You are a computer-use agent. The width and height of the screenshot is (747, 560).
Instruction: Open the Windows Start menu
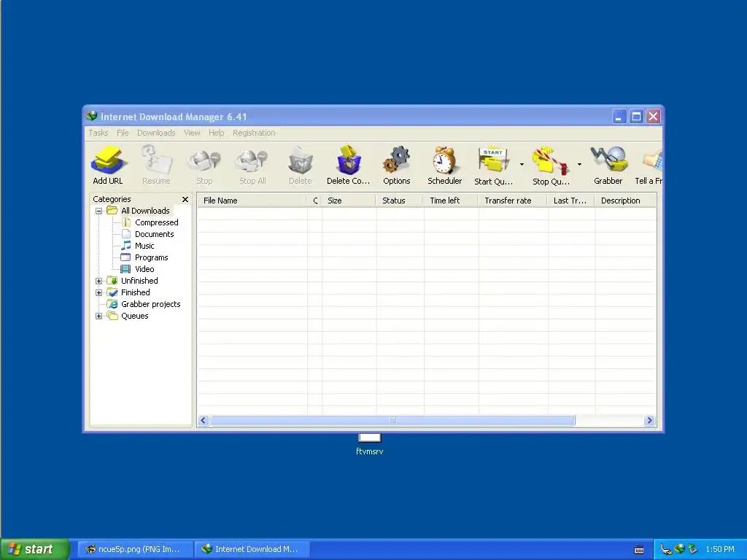(x=35, y=549)
